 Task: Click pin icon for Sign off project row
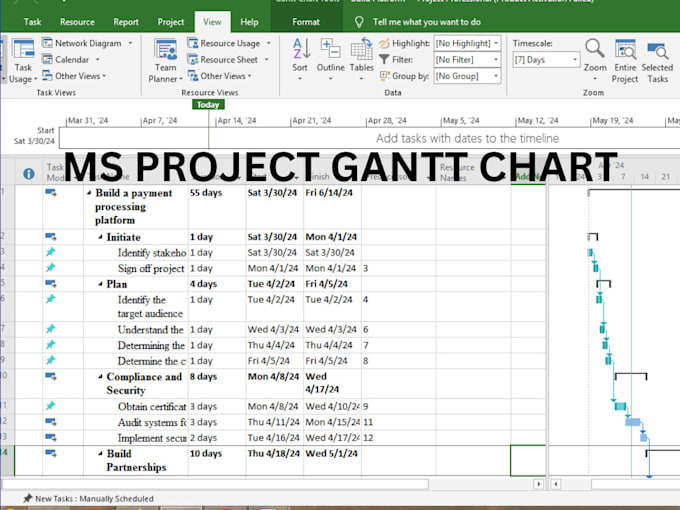point(51,268)
